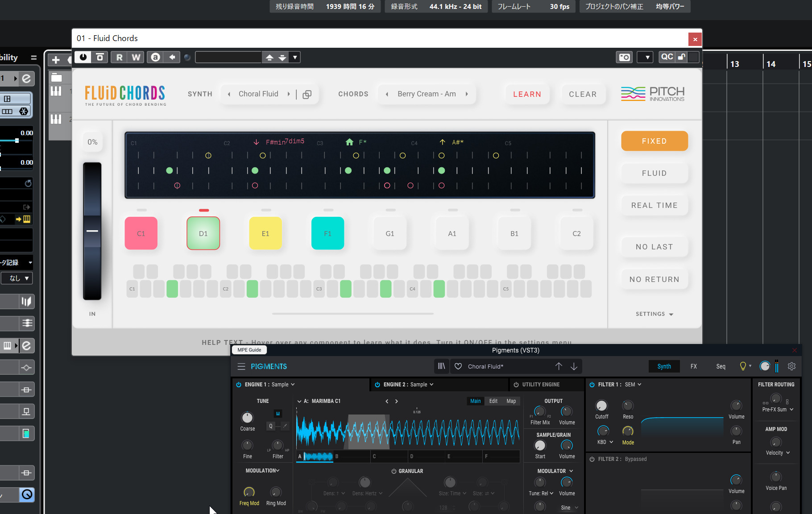Go to next chord preset after Berry Cream
The width and height of the screenshot is (812, 514).
467,94
